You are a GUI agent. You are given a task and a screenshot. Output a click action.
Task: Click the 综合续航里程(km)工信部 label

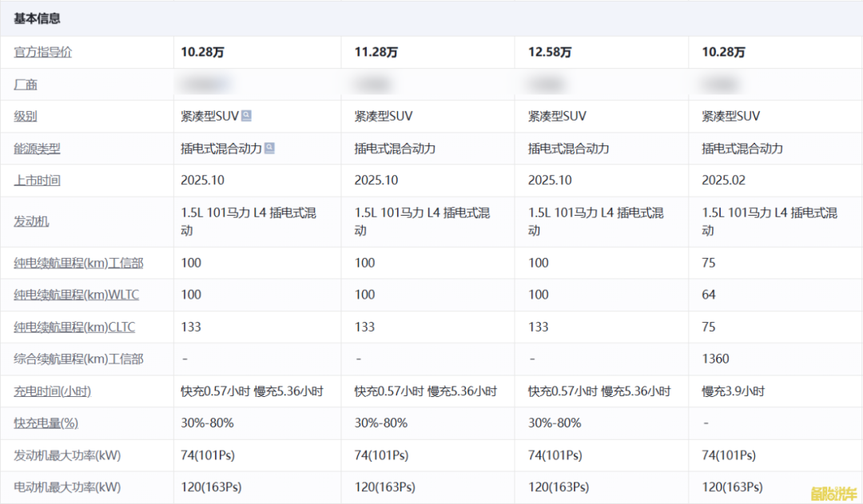pyautogui.click(x=78, y=359)
